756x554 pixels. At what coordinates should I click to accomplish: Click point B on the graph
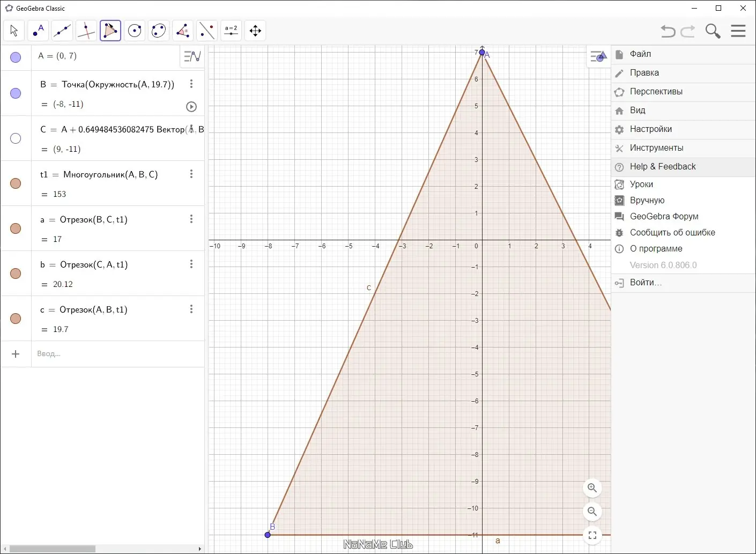point(268,535)
